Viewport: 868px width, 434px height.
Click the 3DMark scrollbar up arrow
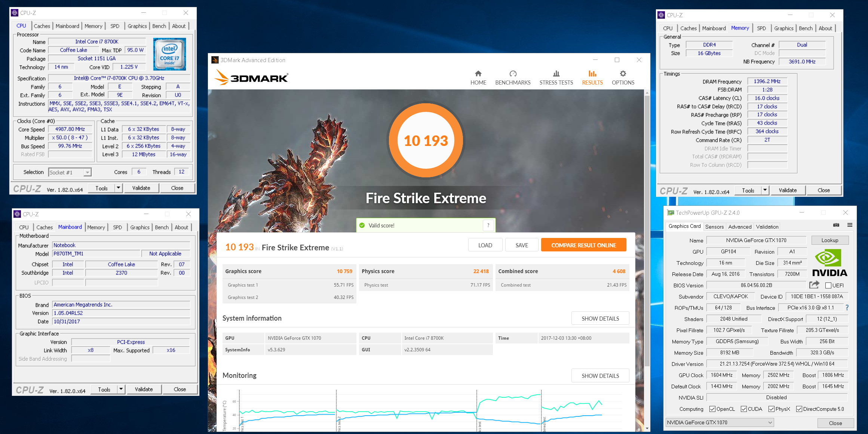coord(647,92)
